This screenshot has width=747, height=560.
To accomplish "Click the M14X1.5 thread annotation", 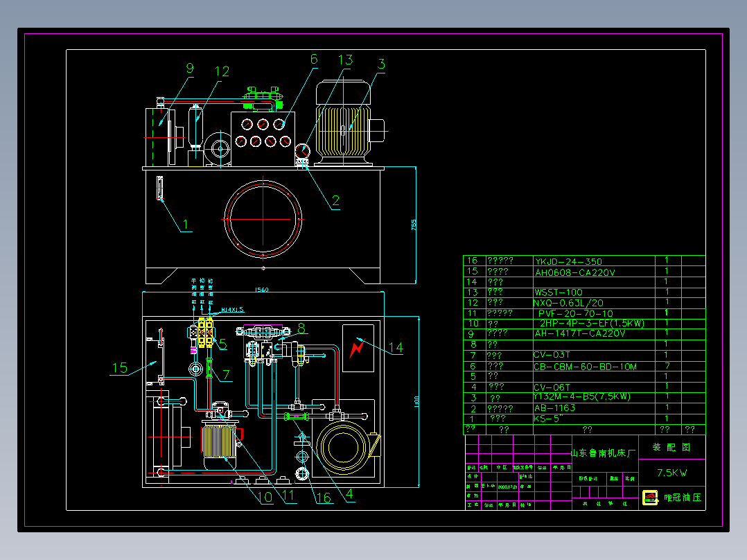I will tap(233, 310).
